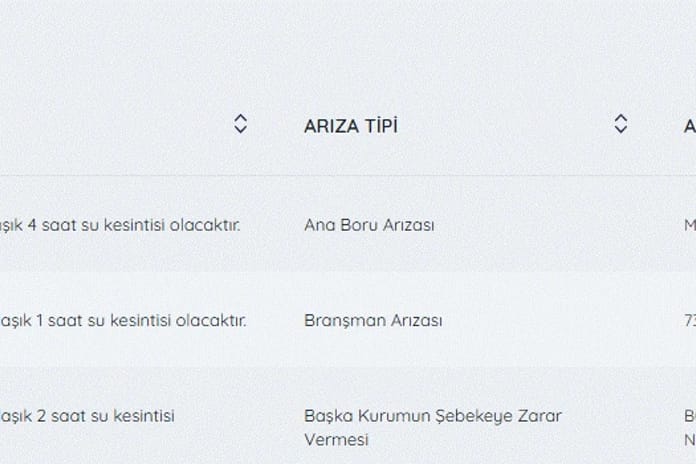Image resolution: width=696 pixels, height=464 pixels.
Task: Select the cut-off cell right of Başka Kurumun
Action: click(690, 416)
